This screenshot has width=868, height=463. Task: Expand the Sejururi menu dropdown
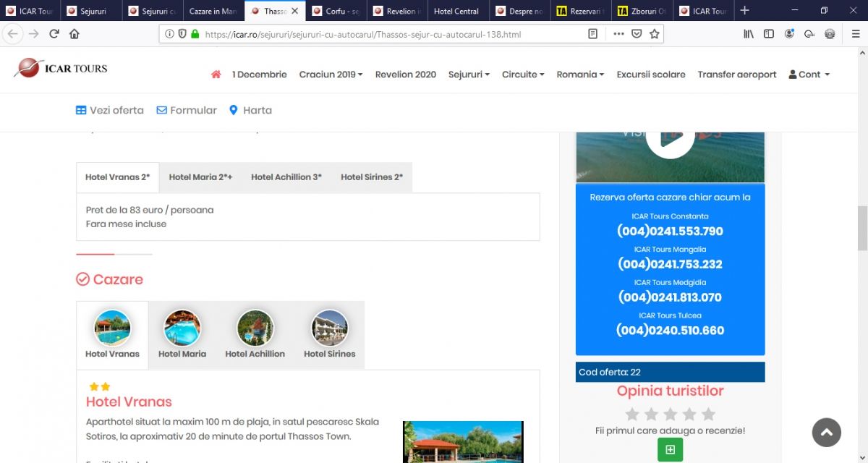469,75
